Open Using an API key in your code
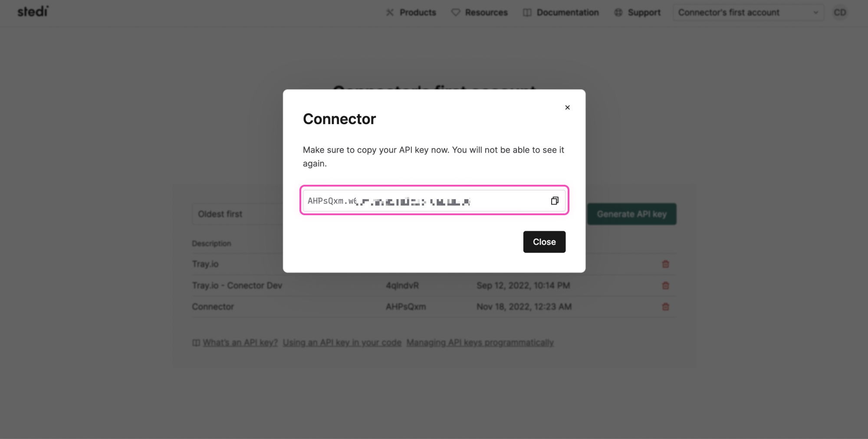 [x=342, y=343]
